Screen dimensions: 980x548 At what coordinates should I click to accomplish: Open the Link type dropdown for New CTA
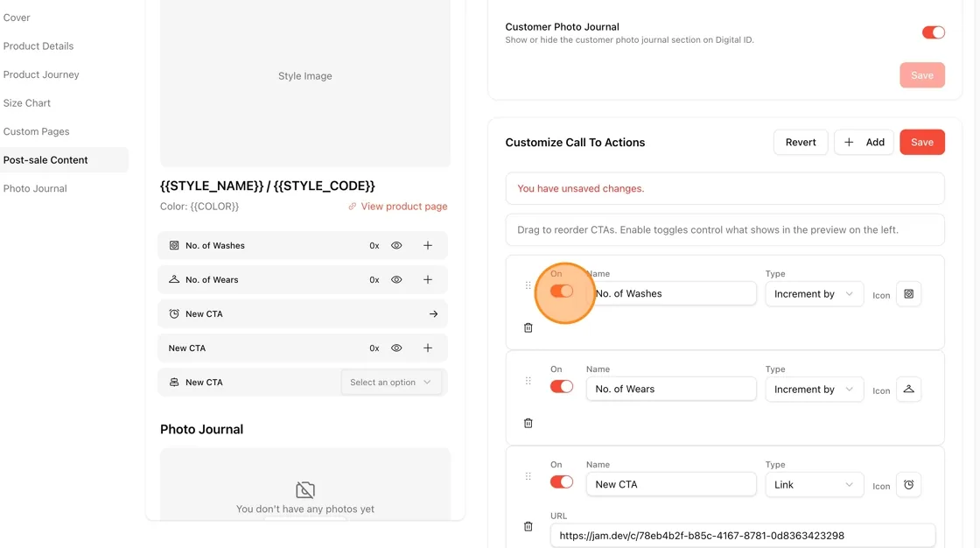click(814, 485)
